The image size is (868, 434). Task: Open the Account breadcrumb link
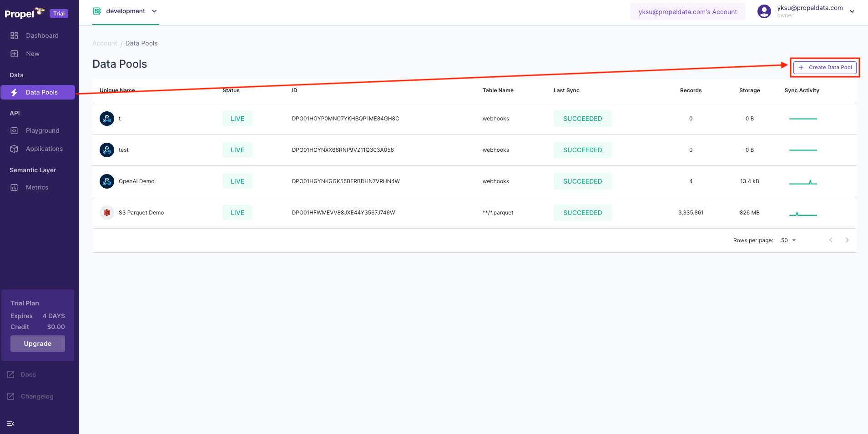[x=105, y=43]
